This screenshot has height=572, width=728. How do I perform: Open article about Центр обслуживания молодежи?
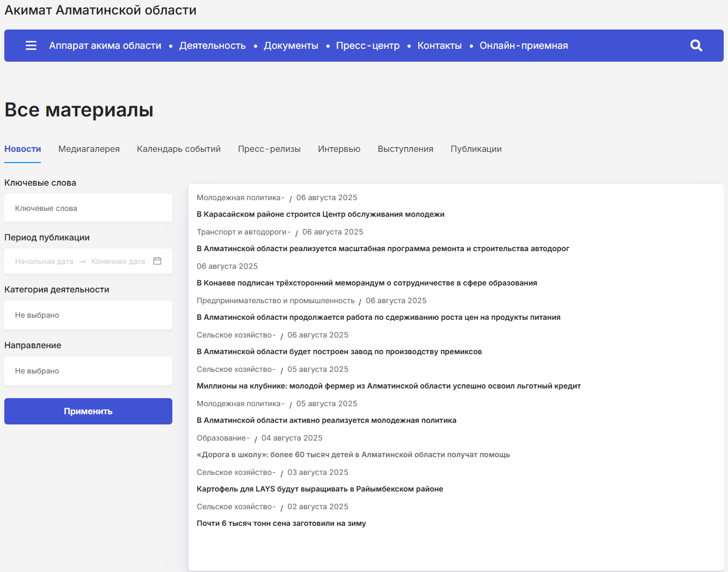coord(321,214)
